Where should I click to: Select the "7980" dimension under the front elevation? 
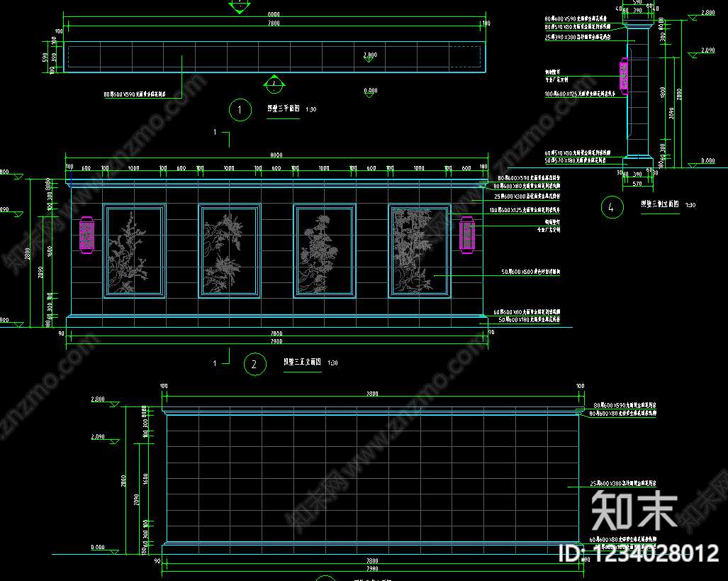[276, 342]
